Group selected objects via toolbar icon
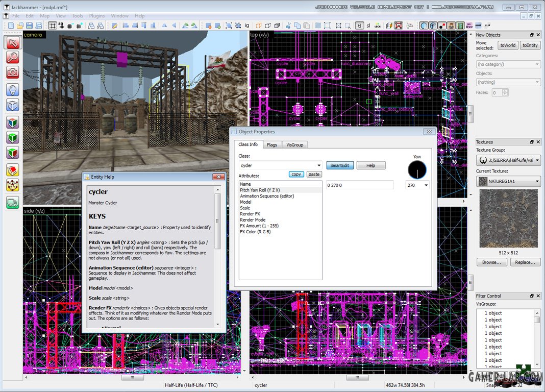Image resolution: width=545 pixels, height=392 pixels. coord(229,26)
